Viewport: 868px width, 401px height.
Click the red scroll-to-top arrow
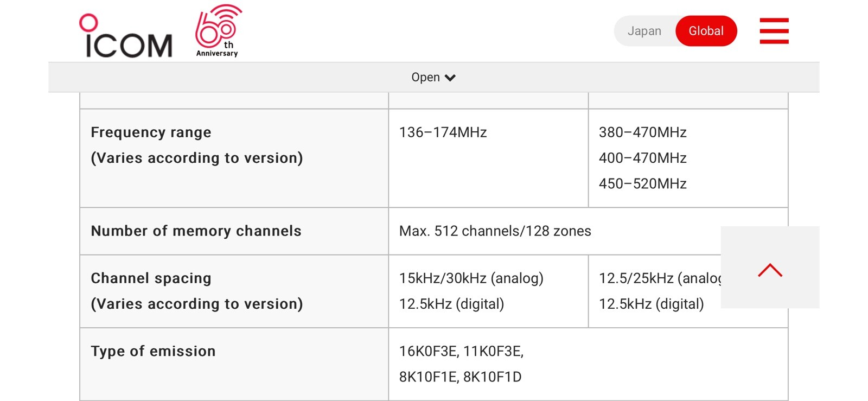coord(770,268)
